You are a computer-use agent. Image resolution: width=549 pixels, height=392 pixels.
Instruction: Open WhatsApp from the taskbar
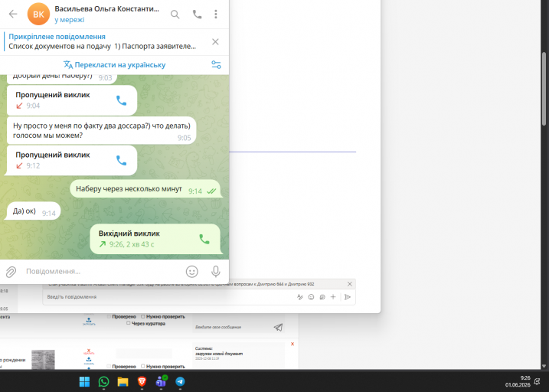pos(103,381)
